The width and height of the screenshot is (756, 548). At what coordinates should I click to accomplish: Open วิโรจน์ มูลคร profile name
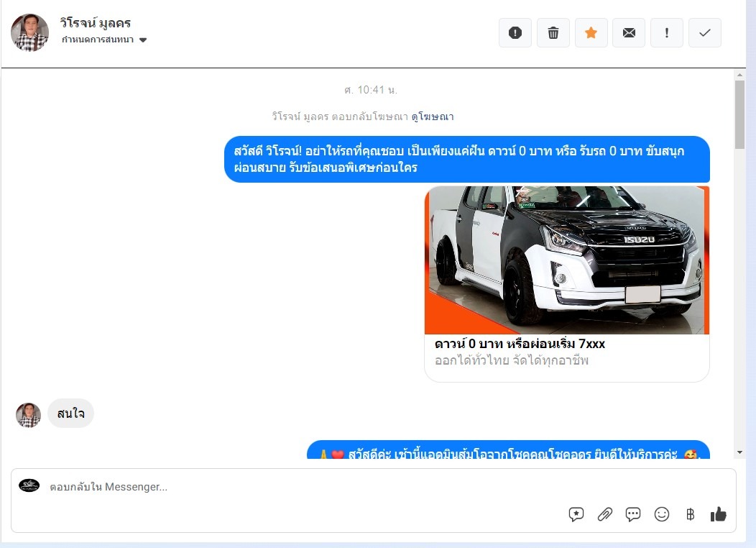coord(96,23)
